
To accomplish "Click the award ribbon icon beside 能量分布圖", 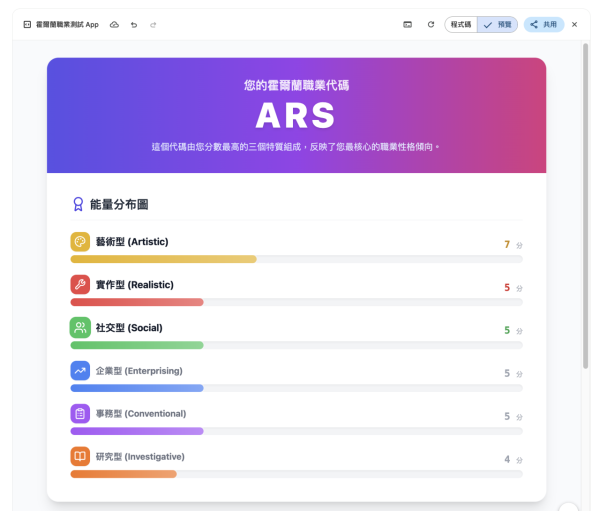I will (78, 204).
